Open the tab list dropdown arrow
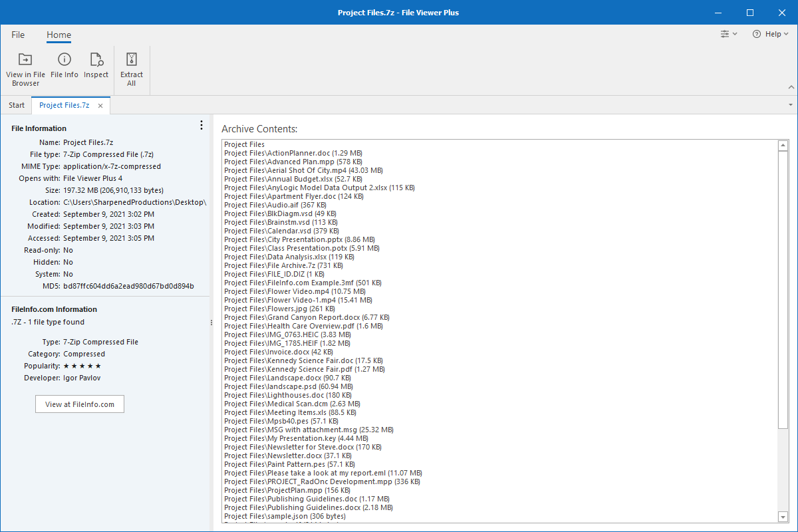 (790, 105)
